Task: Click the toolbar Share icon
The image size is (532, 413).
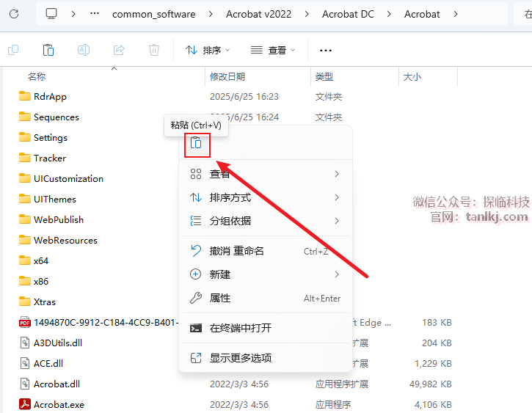Action: click(x=119, y=50)
